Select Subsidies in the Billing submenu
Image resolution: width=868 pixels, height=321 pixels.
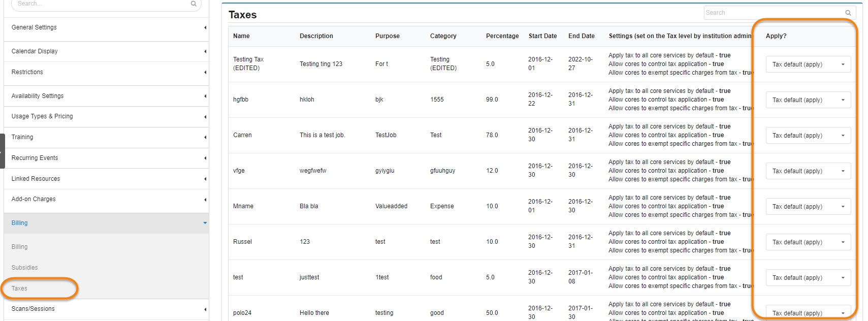[x=25, y=268]
